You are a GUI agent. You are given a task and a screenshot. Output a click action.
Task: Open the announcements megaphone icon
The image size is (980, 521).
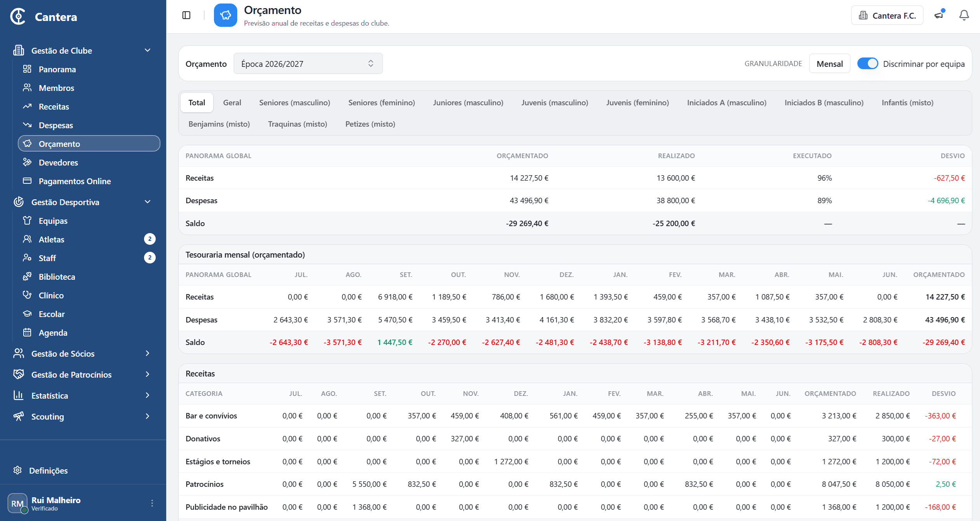pos(939,15)
